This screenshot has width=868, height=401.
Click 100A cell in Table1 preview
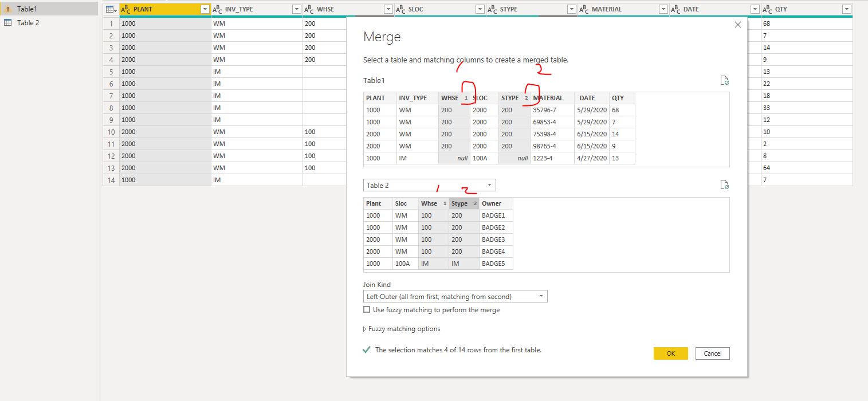pos(484,158)
